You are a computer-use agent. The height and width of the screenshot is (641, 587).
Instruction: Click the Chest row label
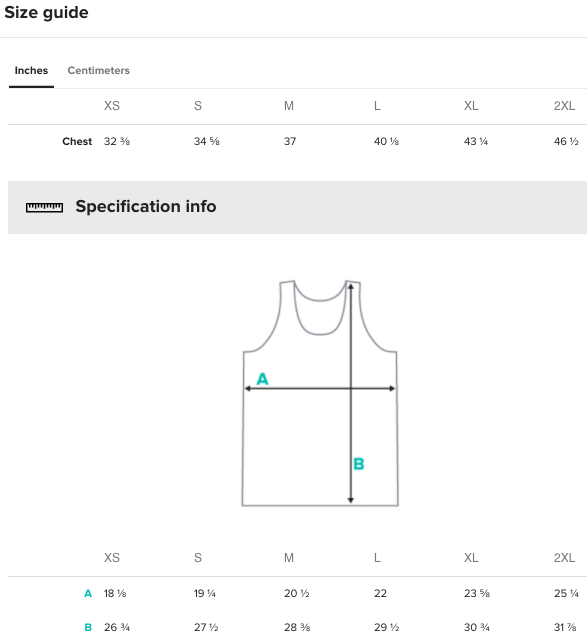click(77, 141)
